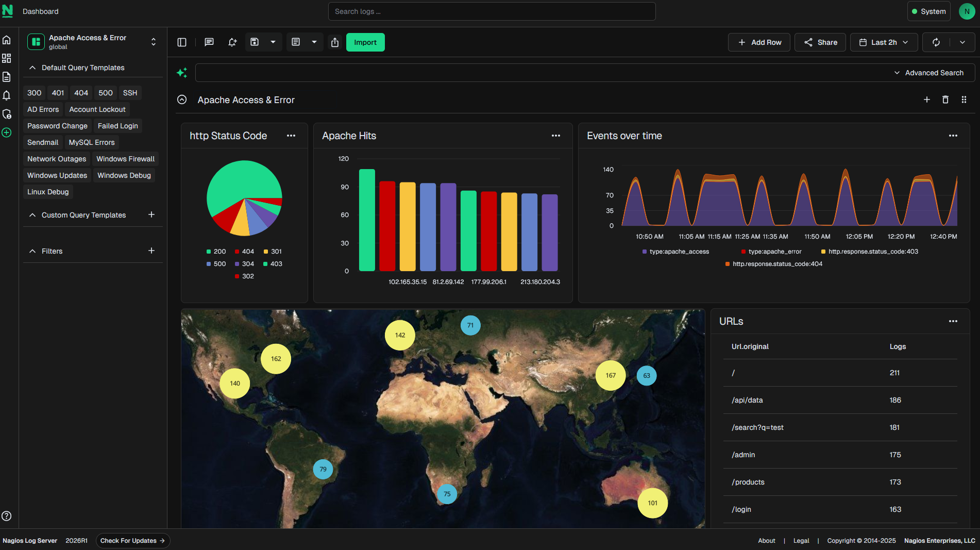Screen dimensions: 980x550
Task: Open the URLs panel options menu
Action: pyautogui.click(x=953, y=321)
